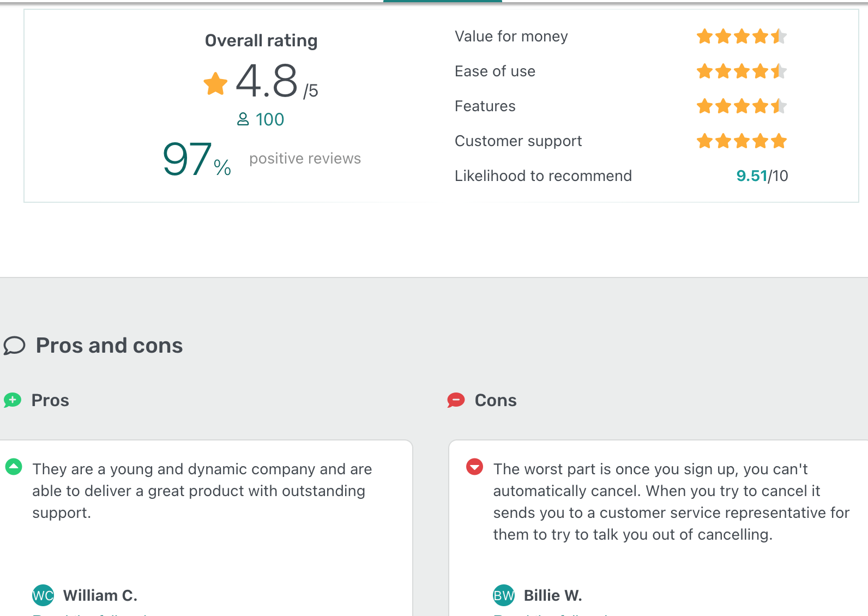Image resolution: width=868 pixels, height=616 pixels.
Task: Click the WC avatar circle
Action: coord(43,595)
